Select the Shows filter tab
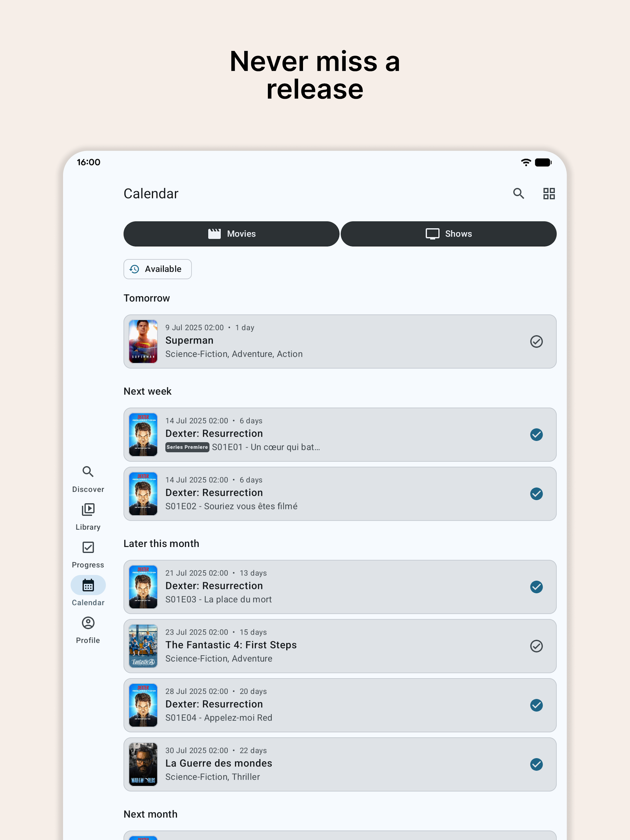 [x=448, y=234]
